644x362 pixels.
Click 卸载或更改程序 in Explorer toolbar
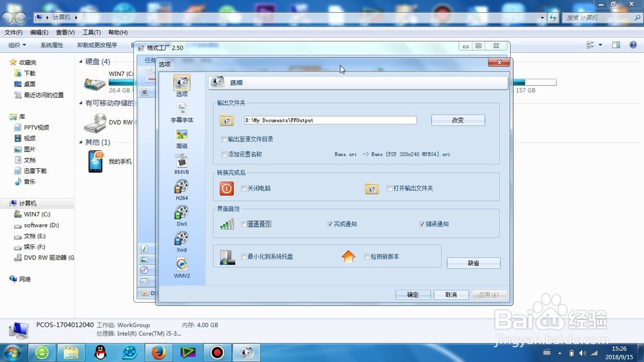[x=97, y=45]
